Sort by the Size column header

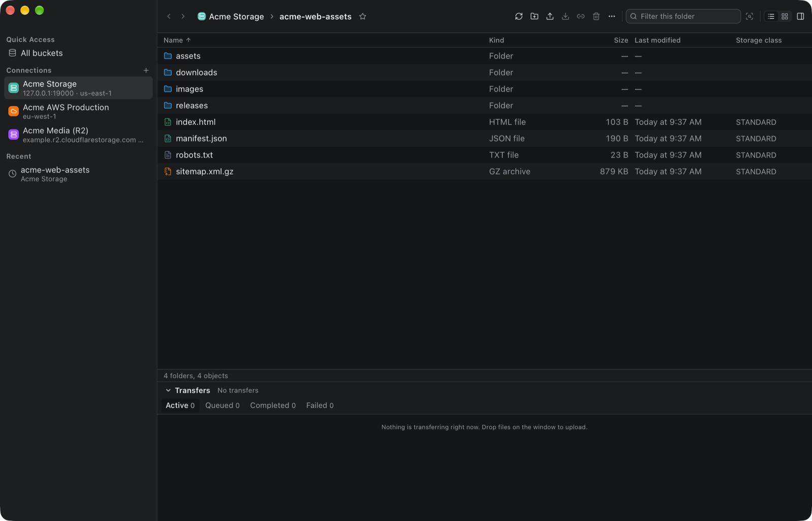[621, 40]
